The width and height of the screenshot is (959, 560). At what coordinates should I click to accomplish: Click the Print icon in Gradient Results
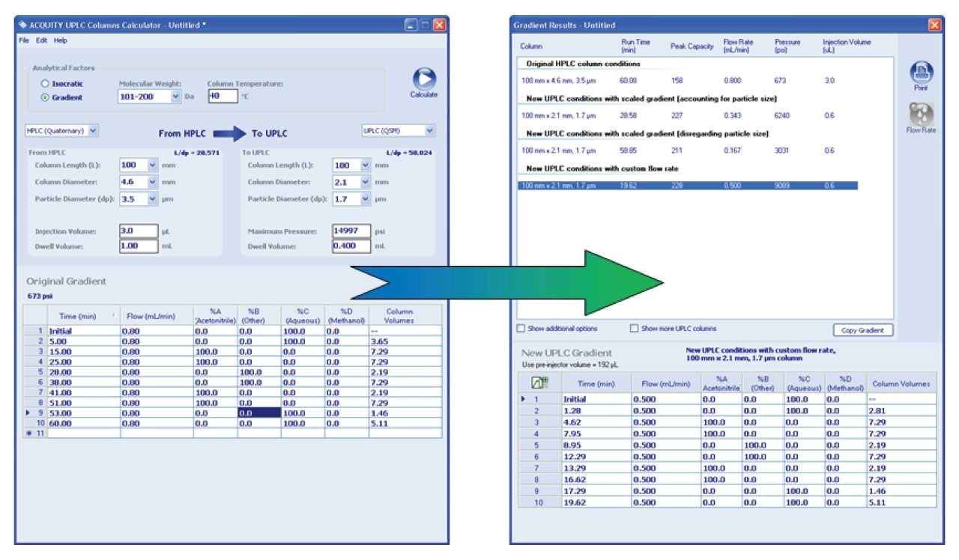tap(921, 72)
